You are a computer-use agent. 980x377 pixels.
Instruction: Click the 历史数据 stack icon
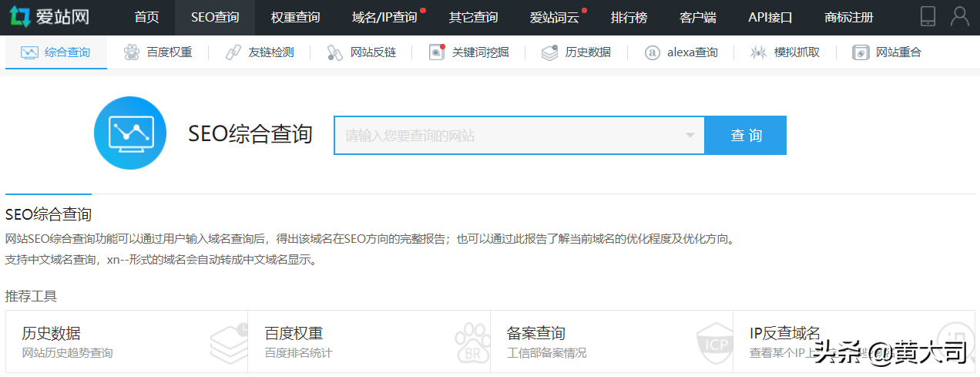point(549,52)
